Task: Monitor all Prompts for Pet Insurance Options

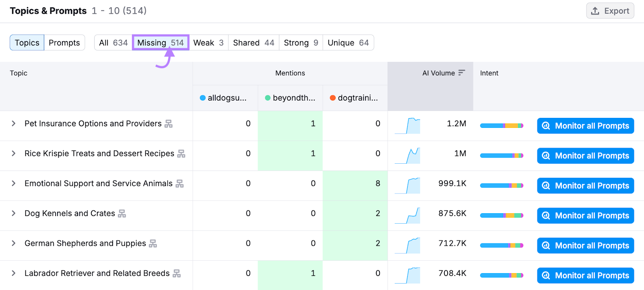Action: pos(586,126)
